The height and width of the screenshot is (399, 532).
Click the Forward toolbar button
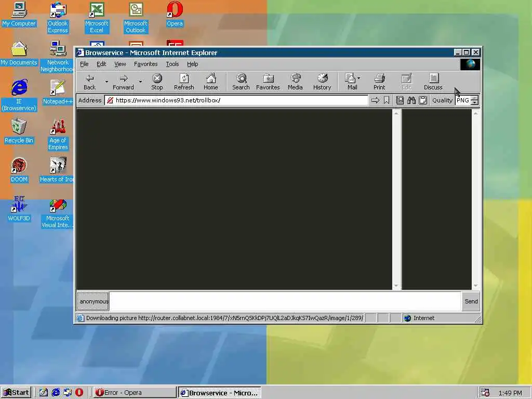click(123, 82)
